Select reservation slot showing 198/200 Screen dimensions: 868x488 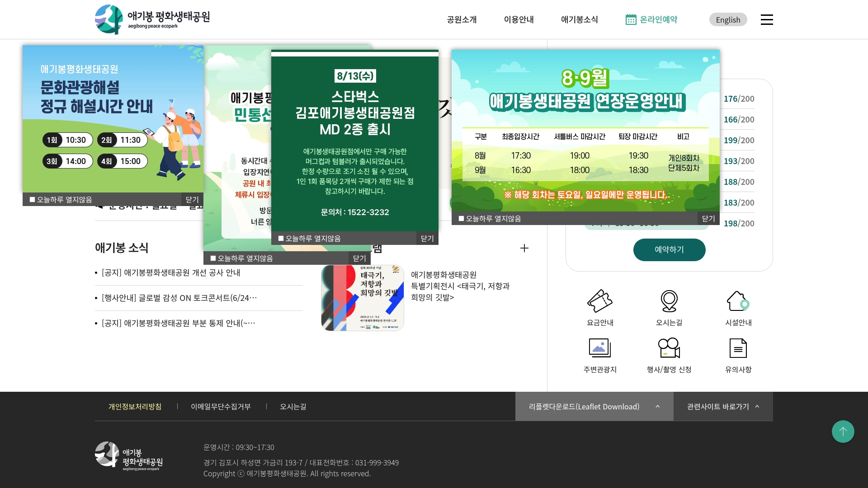pyautogui.click(x=739, y=223)
